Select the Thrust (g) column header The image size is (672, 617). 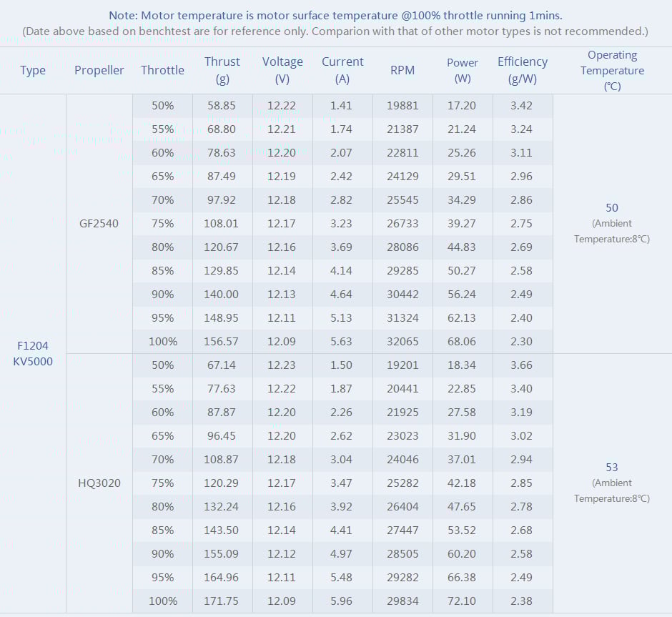coord(222,70)
